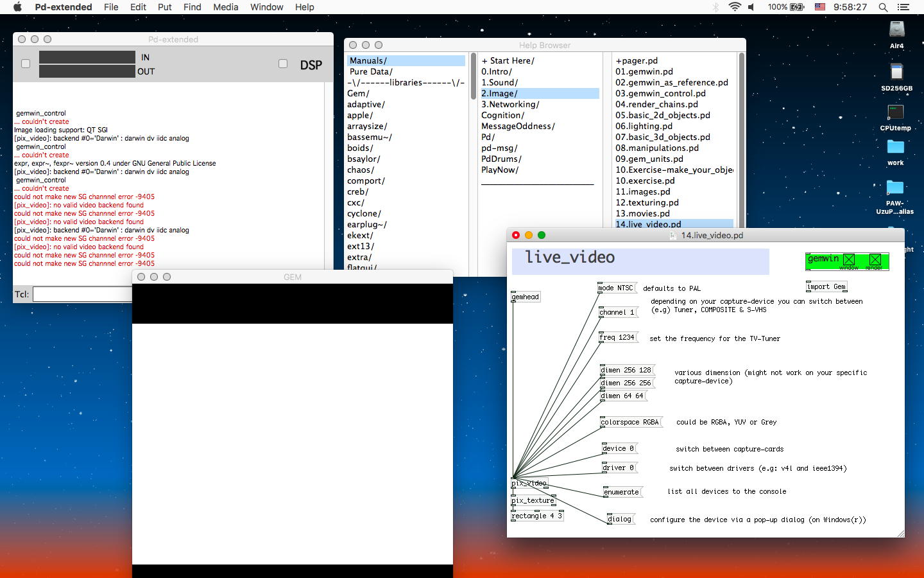Open the Media menu
924x578 pixels.
tap(225, 7)
